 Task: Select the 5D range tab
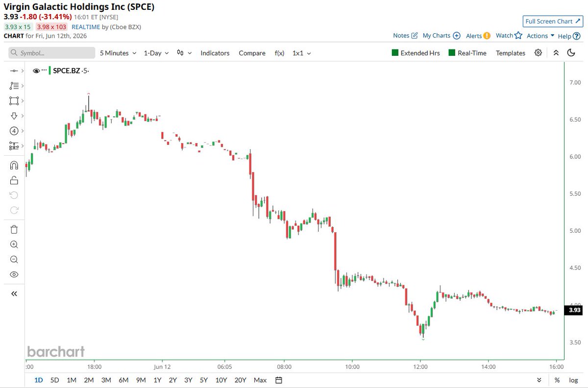(x=55, y=380)
